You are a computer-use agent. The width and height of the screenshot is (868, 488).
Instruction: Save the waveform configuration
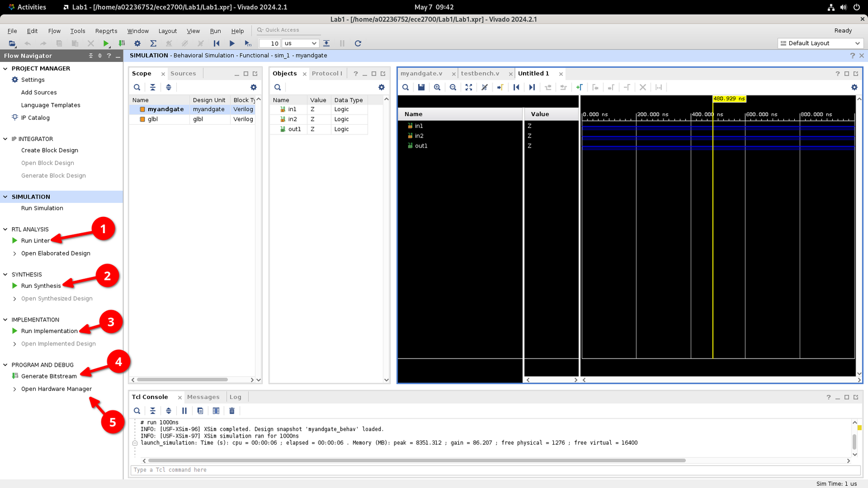pyautogui.click(x=421, y=87)
